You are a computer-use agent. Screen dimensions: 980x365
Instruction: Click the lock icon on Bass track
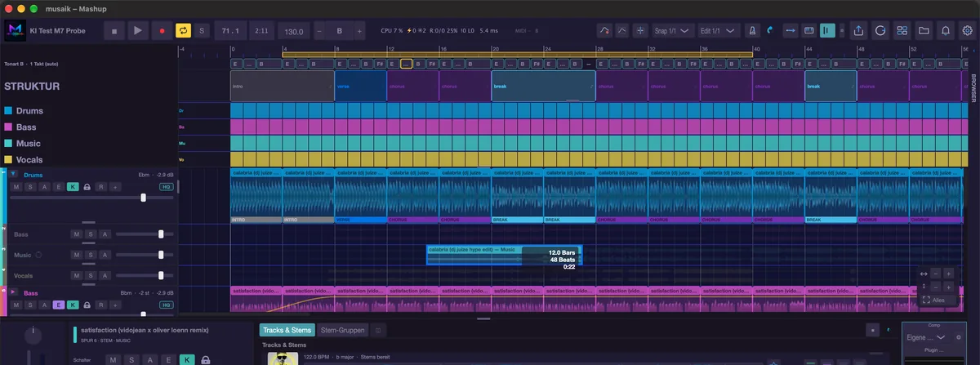87,305
